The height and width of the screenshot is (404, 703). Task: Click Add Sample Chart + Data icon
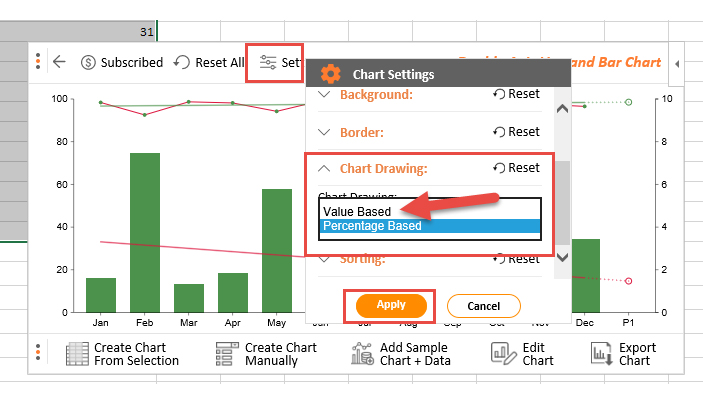click(362, 354)
